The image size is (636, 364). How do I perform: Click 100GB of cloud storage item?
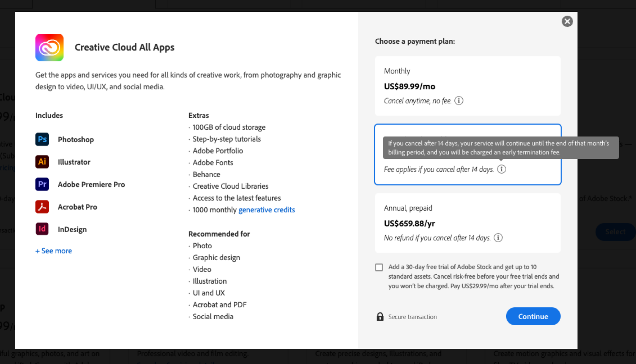pos(229,127)
